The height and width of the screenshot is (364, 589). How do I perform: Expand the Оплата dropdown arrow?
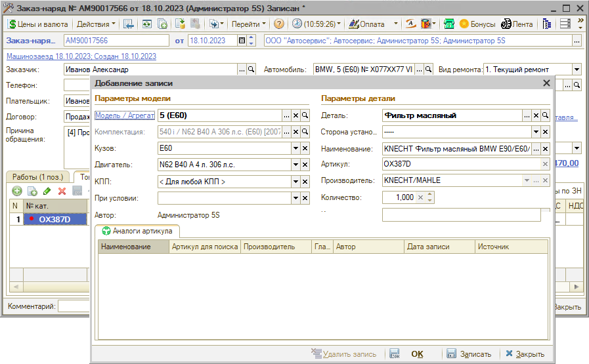pyautogui.click(x=395, y=24)
